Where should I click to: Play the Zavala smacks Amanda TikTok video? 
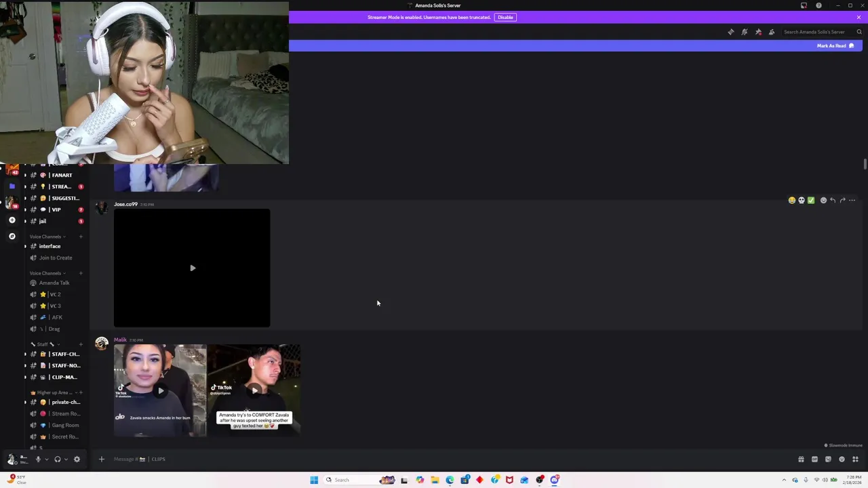pos(160,390)
